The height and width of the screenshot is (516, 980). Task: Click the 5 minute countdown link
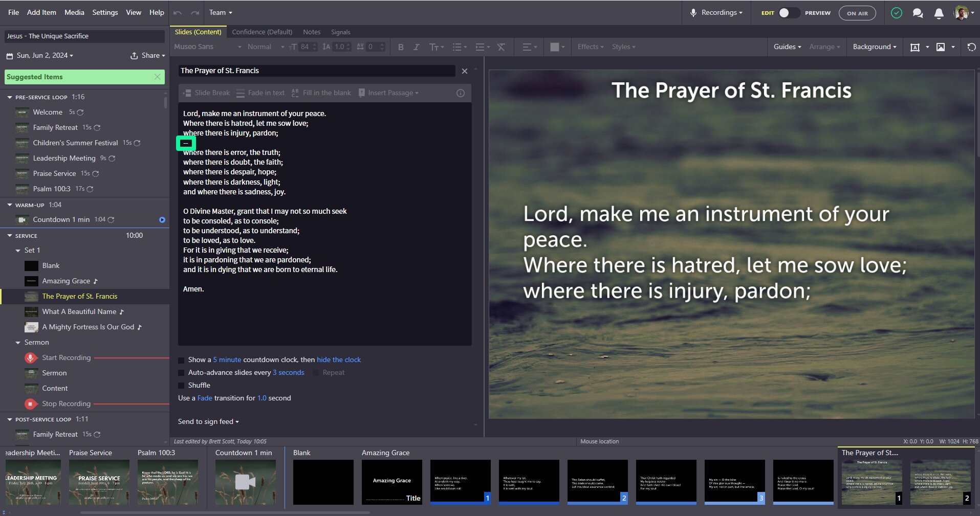pyautogui.click(x=227, y=360)
